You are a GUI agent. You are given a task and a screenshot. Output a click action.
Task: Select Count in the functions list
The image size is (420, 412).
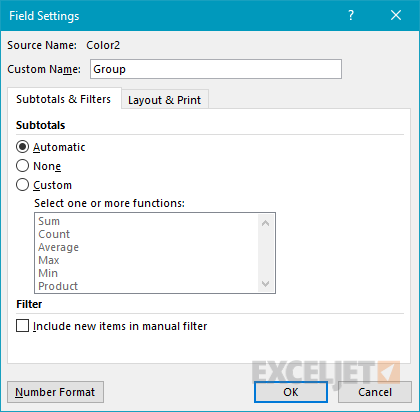point(54,234)
